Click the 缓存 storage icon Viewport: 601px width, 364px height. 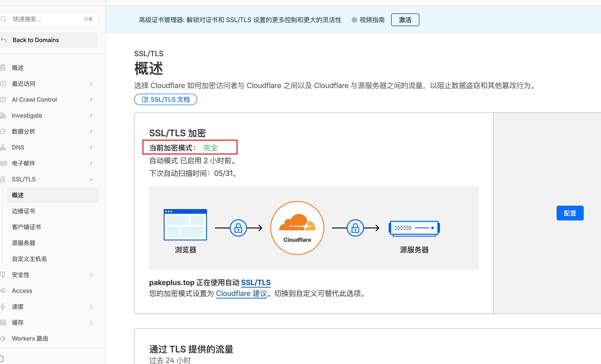3,323
